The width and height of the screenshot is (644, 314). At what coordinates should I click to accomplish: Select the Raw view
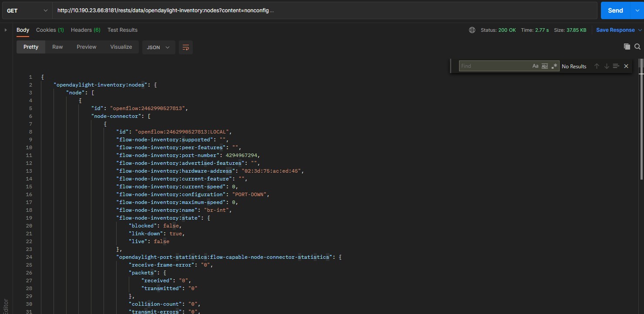point(57,47)
